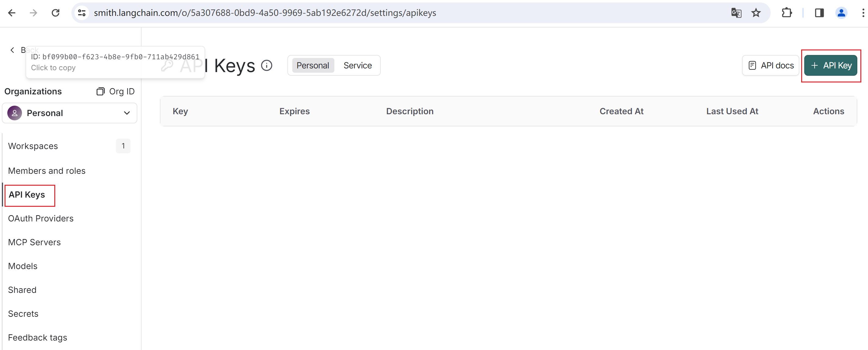Click the browser address bar URL
This screenshot has width=868, height=350.
(265, 13)
